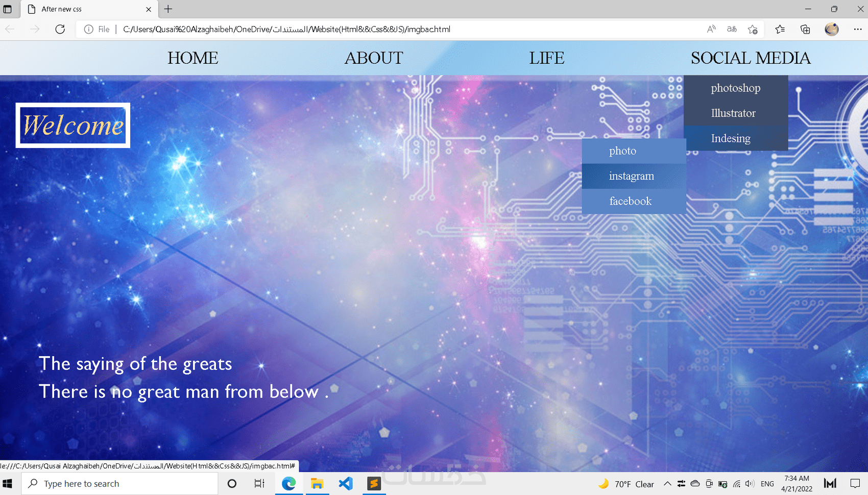Toggle the ENG keyboard language indicator
The width and height of the screenshot is (868, 495).
(x=767, y=483)
